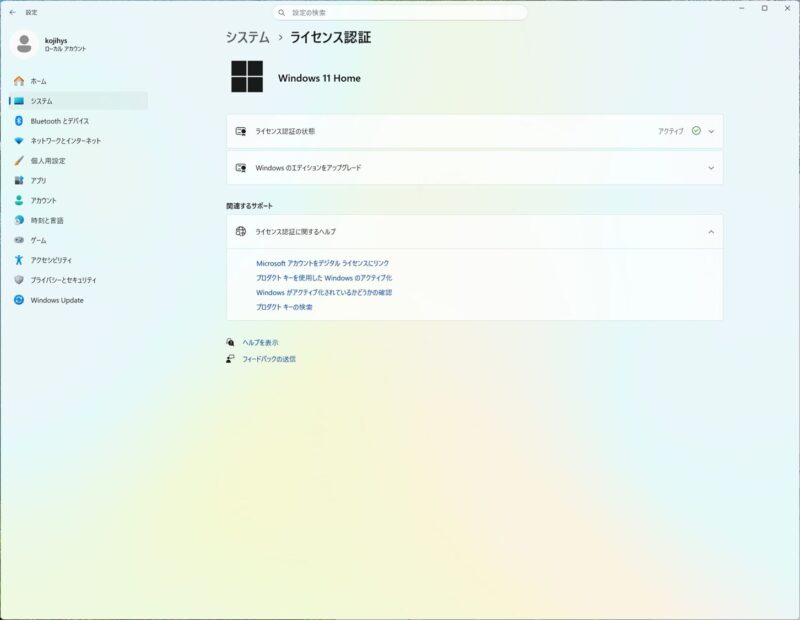Maximize the Settings window
The width and height of the screenshot is (800, 620).
(764, 8)
